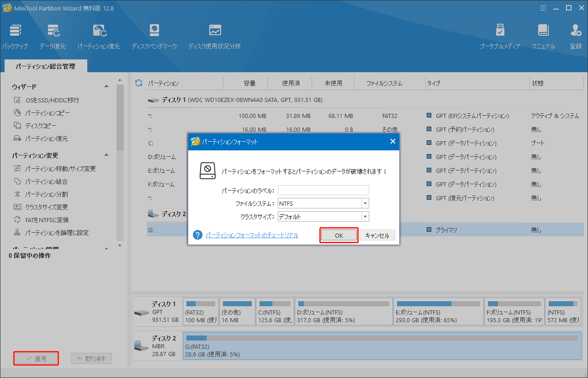Image resolution: width=588 pixels, height=378 pixels.
Task: Sort by 未使用 column header
Action: (x=333, y=84)
